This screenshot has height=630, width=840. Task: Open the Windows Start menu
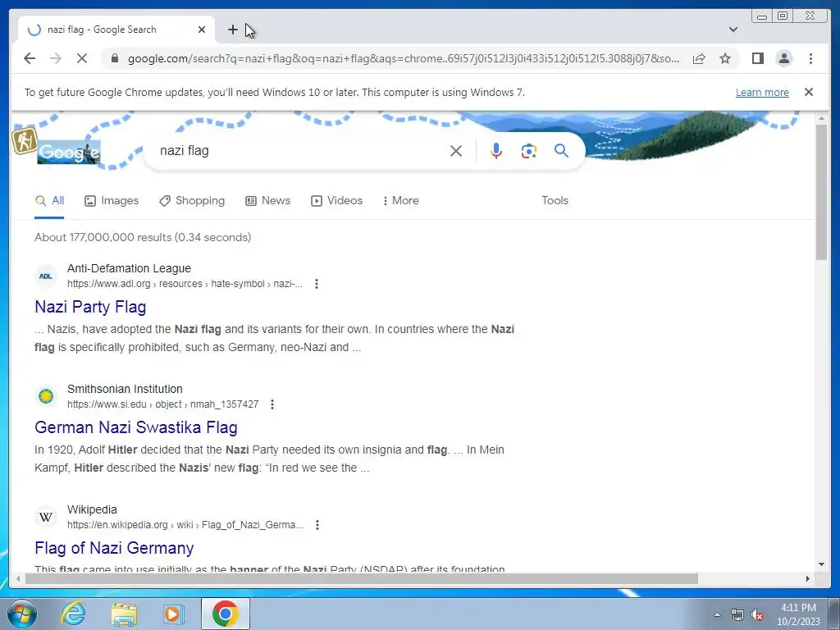click(22, 614)
